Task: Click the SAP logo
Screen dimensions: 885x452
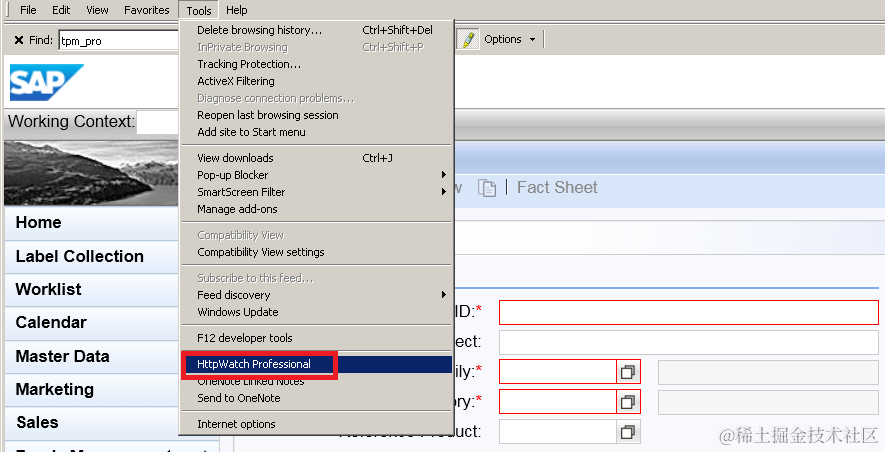Action: point(46,82)
